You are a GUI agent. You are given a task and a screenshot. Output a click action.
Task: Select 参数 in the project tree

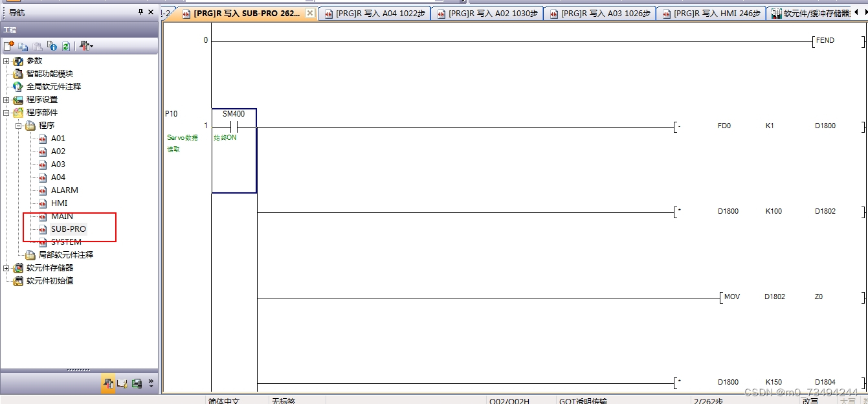click(34, 61)
